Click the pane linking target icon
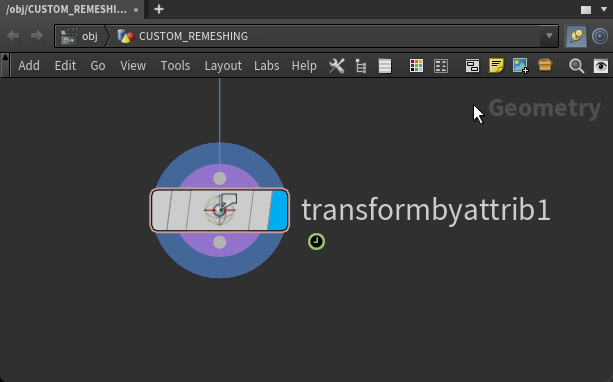The width and height of the screenshot is (613, 382). [x=600, y=36]
